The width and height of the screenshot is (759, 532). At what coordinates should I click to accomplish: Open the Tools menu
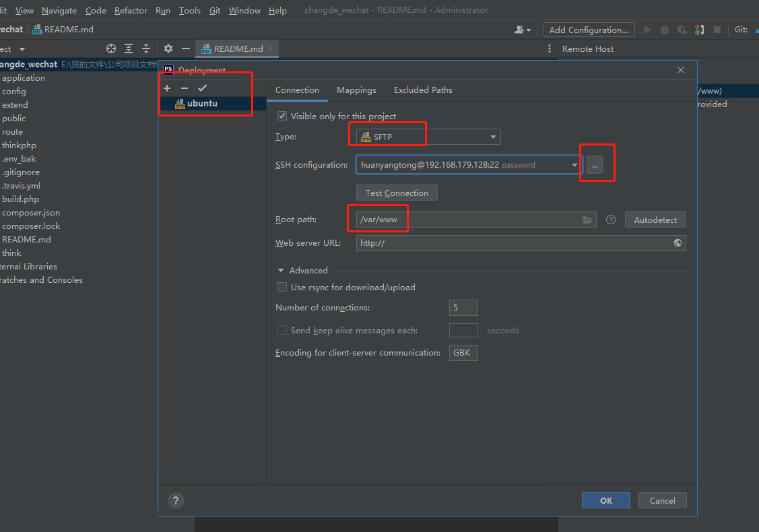pyautogui.click(x=189, y=10)
